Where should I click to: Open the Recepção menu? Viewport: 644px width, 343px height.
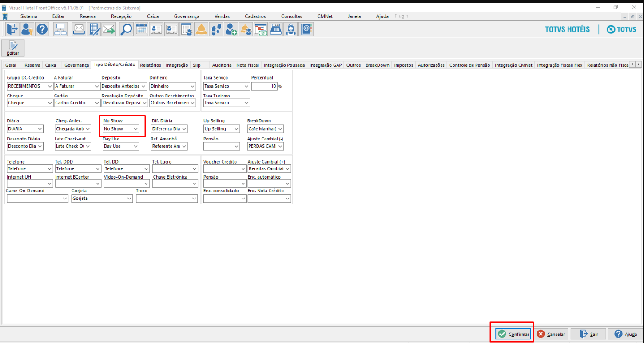coord(121,16)
